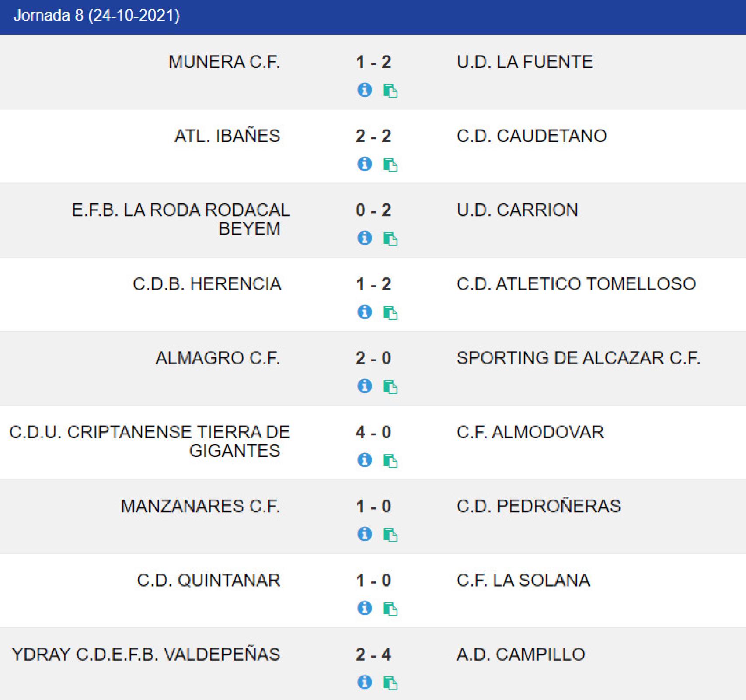746x700 pixels.
Task: Click SPORTING DE ALCAZAR C.F. team name
Action: tap(578, 358)
